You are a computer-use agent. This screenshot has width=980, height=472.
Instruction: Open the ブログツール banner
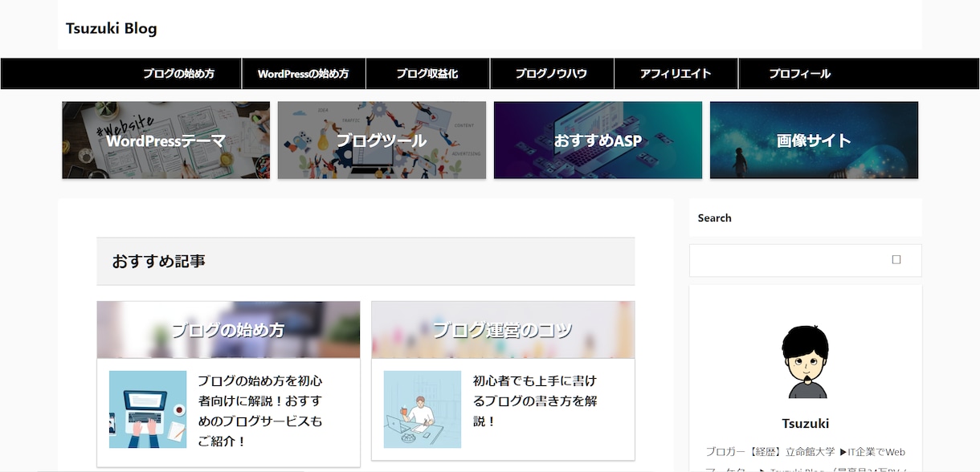tap(382, 140)
